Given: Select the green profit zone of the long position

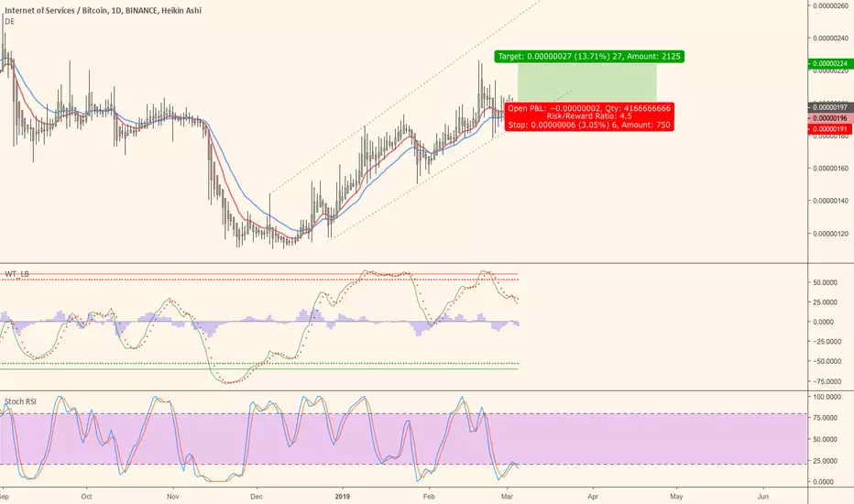Looking at the screenshot, I should click(587, 82).
